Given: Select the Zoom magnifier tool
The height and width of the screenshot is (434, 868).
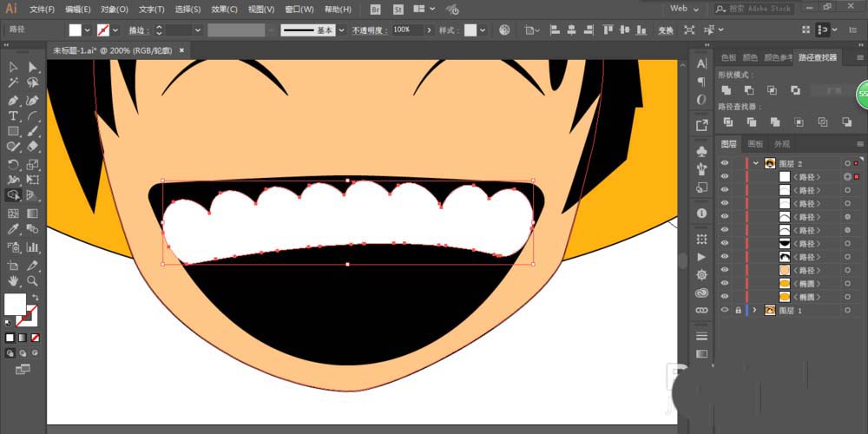Looking at the screenshot, I should (x=33, y=280).
